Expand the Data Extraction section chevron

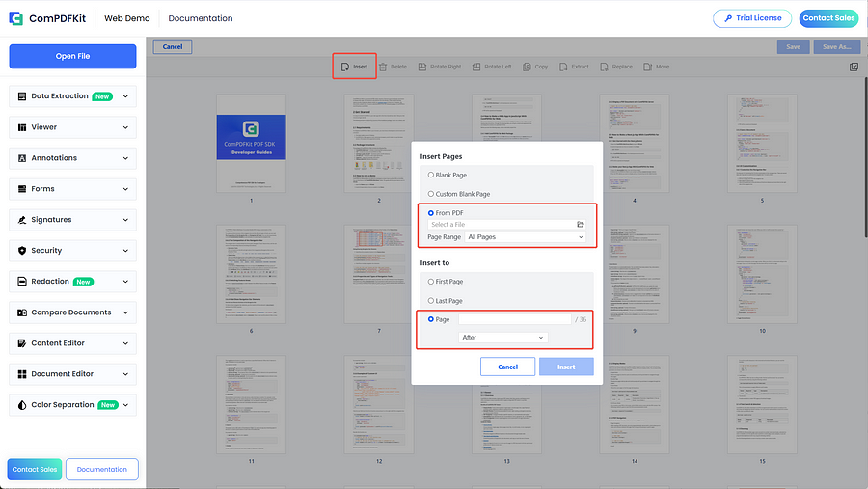coord(125,96)
